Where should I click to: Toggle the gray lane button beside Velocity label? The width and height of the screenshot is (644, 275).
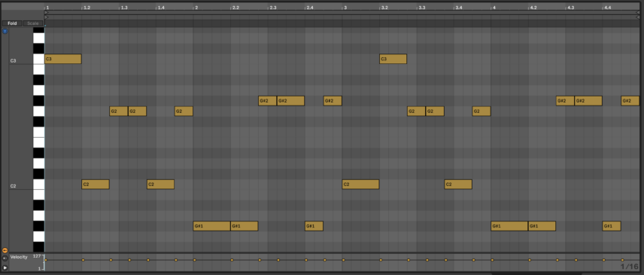pos(5,258)
